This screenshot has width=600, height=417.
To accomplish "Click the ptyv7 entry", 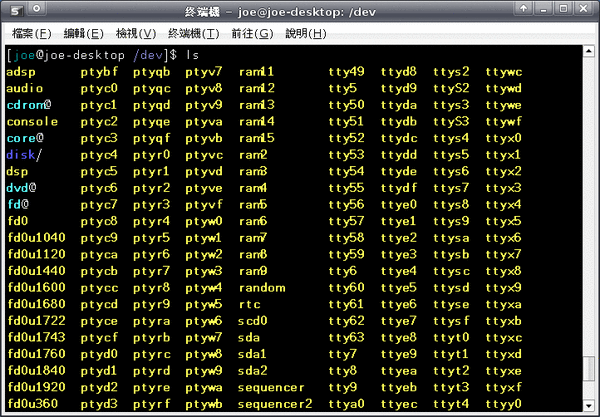I will [204, 72].
